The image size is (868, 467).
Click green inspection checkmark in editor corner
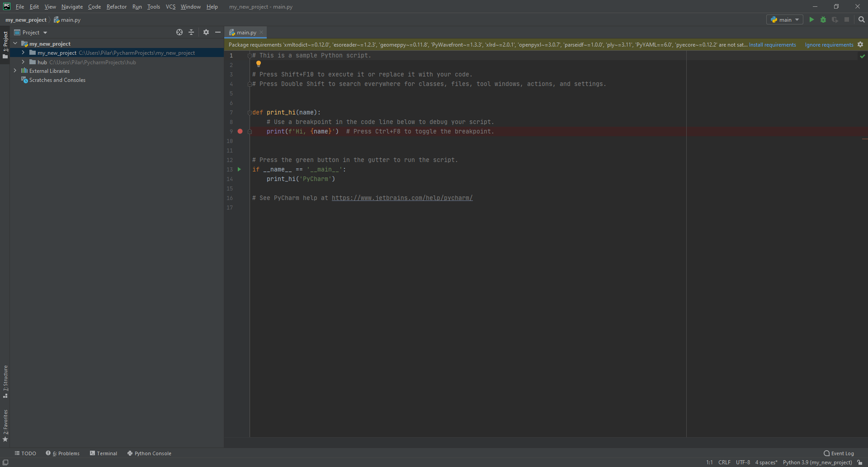point(863,56)
